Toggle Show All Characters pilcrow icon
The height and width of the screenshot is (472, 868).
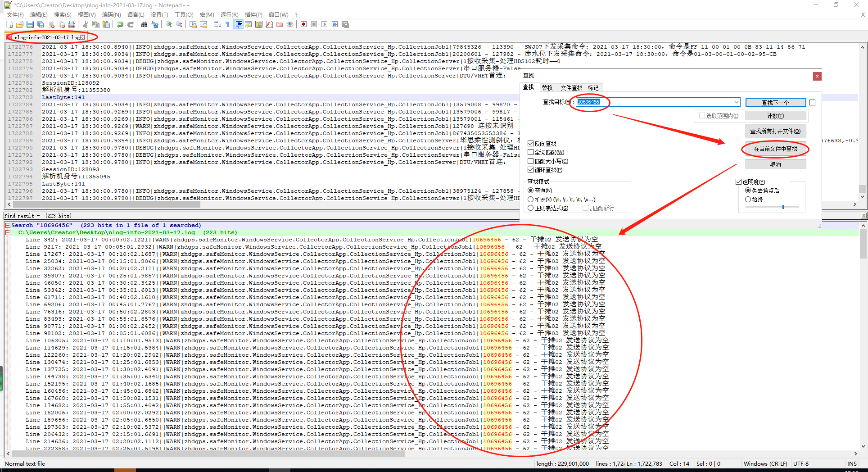(227, 24)
